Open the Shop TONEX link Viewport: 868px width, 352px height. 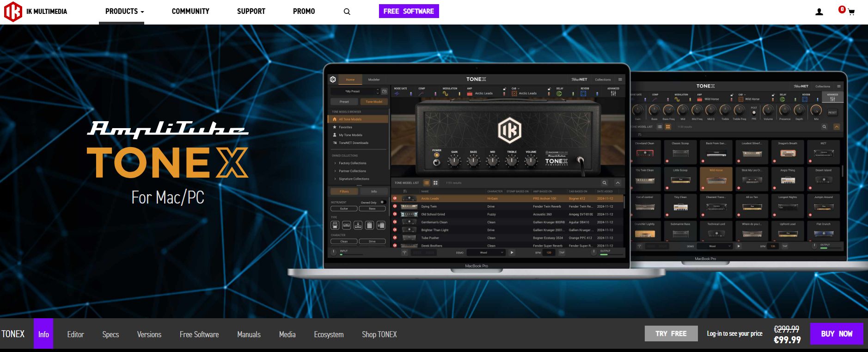point(379,334)
